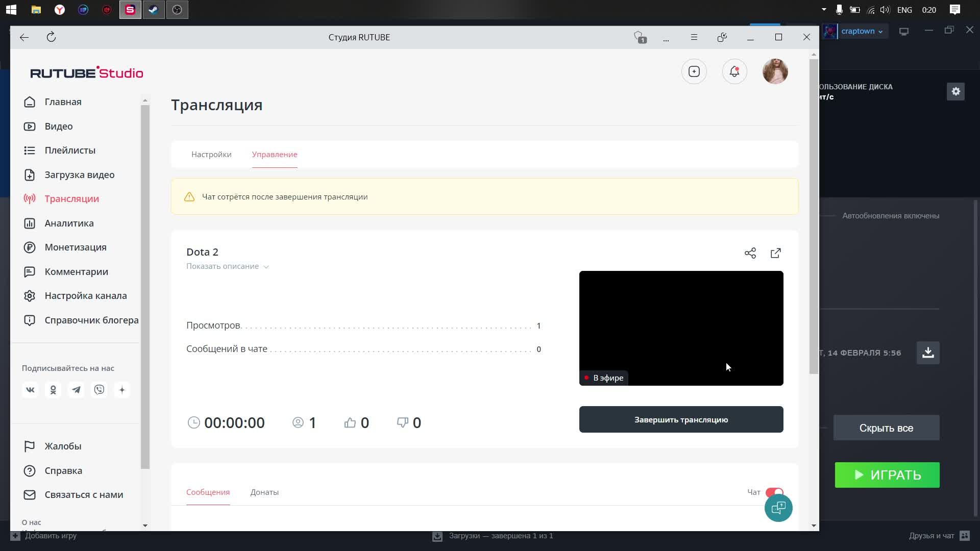This screenshot has width=980, height=551.
Task: Open the support chat bubble
Action: click(x=778, y=508)
